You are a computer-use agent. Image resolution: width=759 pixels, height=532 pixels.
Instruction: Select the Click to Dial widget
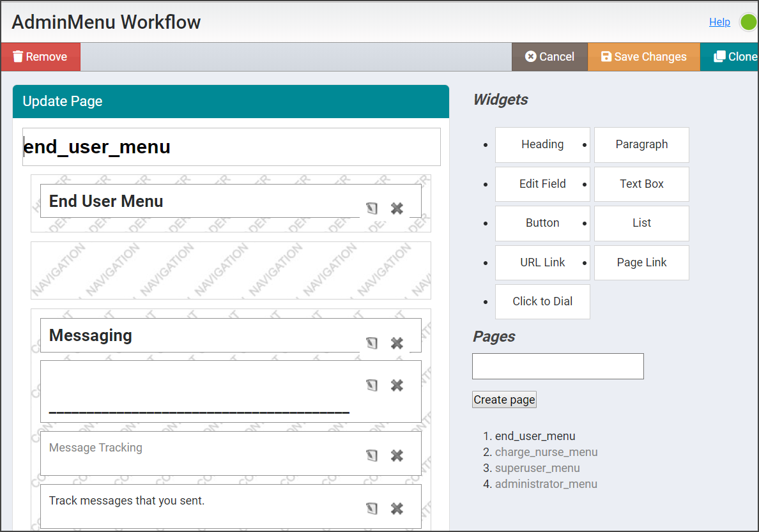542,301
